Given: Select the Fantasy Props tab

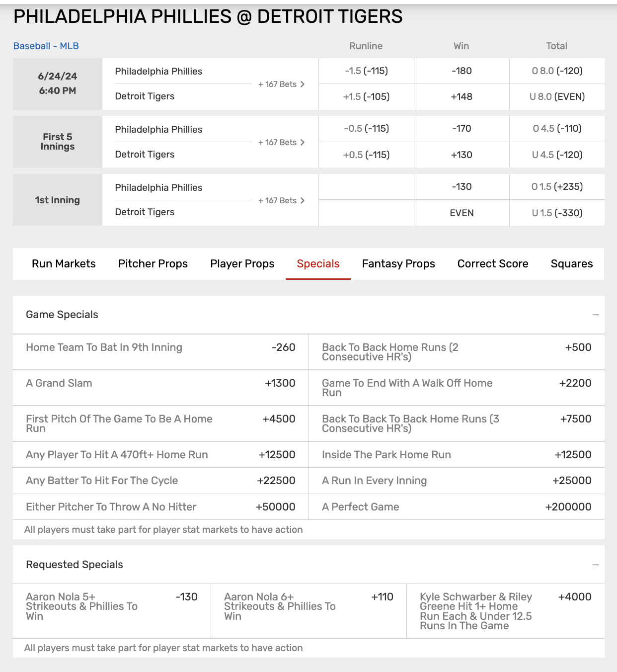Looking at the screenshot, I should [398, 264].
